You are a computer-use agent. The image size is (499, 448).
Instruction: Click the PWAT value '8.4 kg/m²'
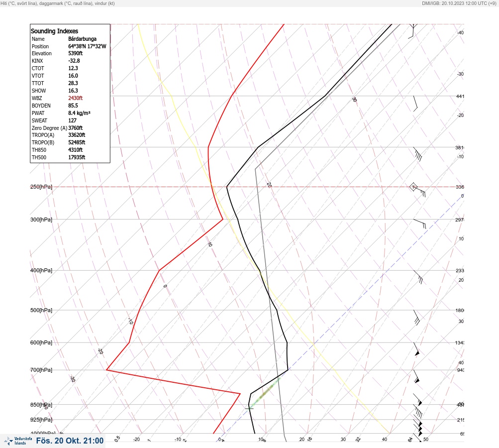tap(79, 113)
